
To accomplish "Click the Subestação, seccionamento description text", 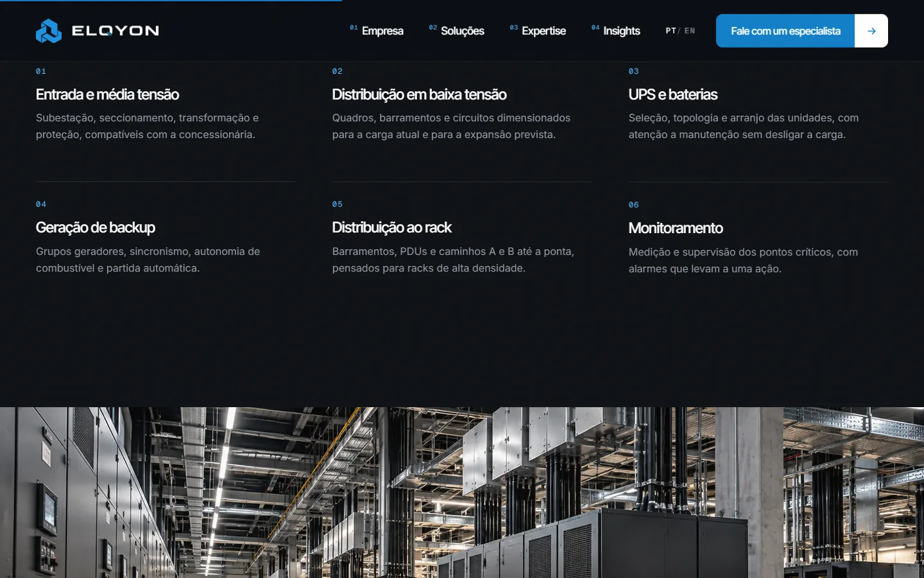I will point(148,126).
